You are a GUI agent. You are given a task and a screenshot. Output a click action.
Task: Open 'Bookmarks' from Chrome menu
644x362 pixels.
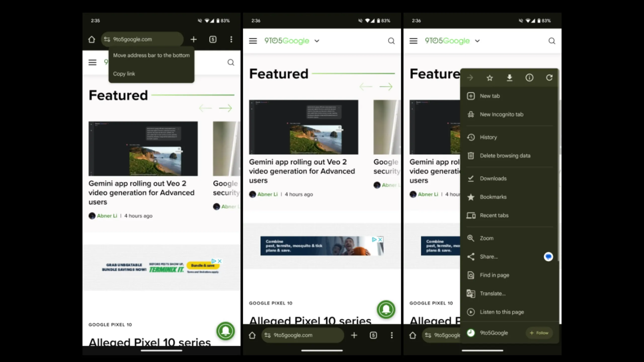tap(509, 197)
